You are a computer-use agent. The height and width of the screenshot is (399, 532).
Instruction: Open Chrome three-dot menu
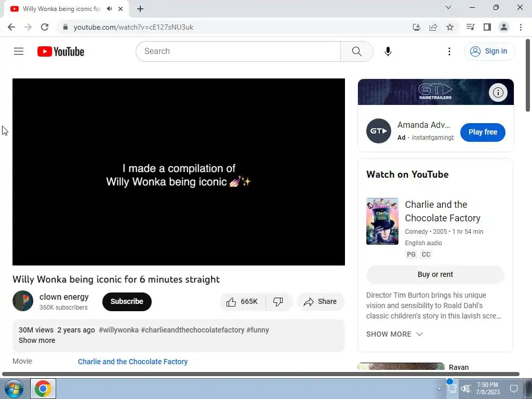coord(521,27)
